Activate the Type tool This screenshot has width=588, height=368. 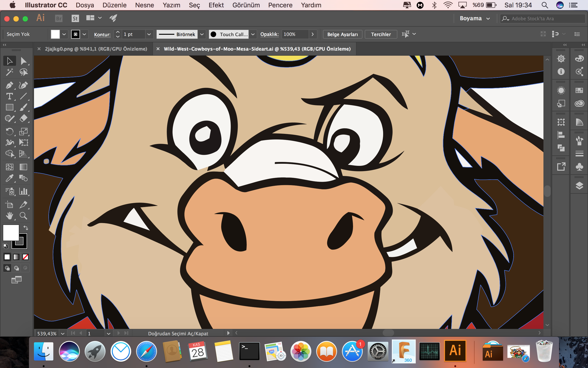pos(9,96)
